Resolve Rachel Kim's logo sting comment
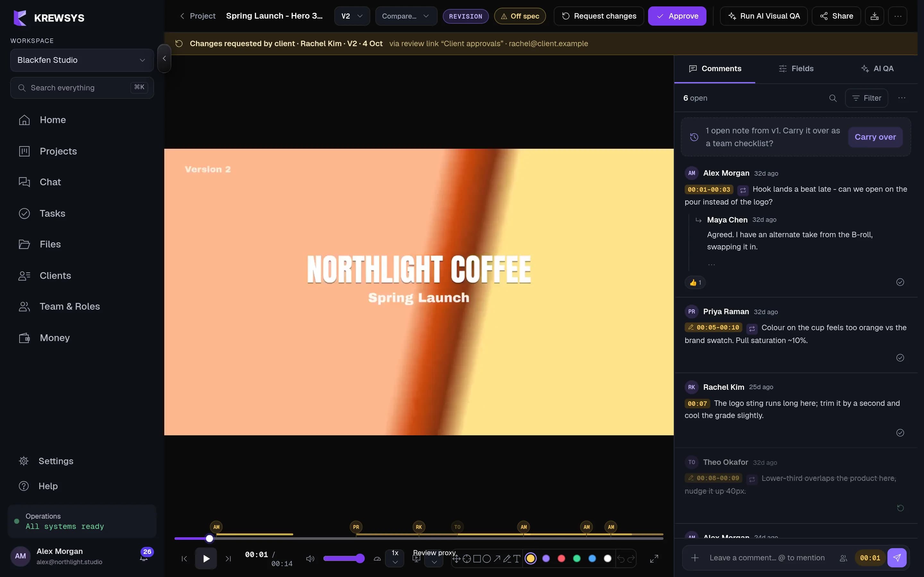Image resolution: width=924 pixels, height=577 pixels. [900, 433]
